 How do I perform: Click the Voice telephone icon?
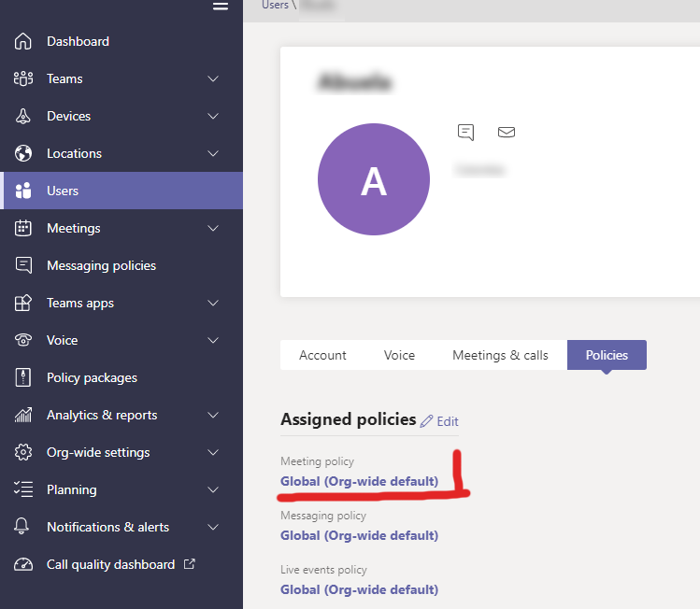(22, 340)
